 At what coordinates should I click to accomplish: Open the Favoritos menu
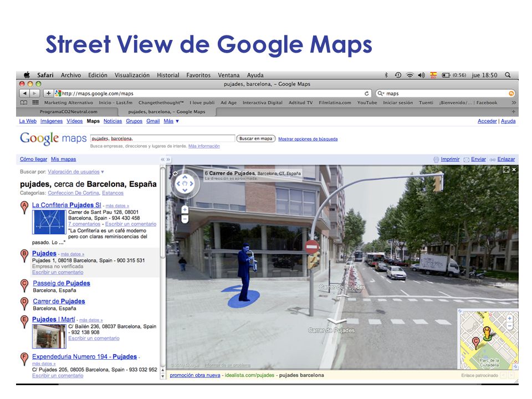point(198,75)
